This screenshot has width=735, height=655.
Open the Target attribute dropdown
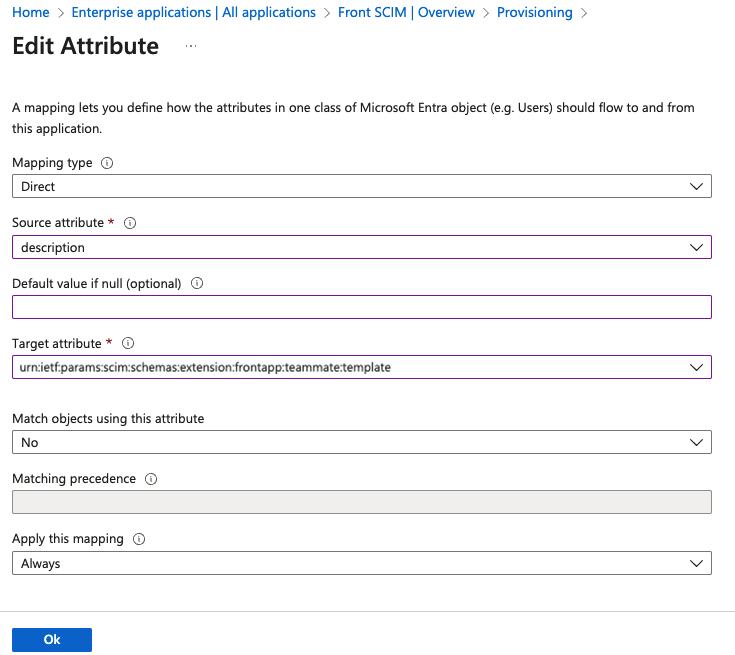click(x=362, y=367)
